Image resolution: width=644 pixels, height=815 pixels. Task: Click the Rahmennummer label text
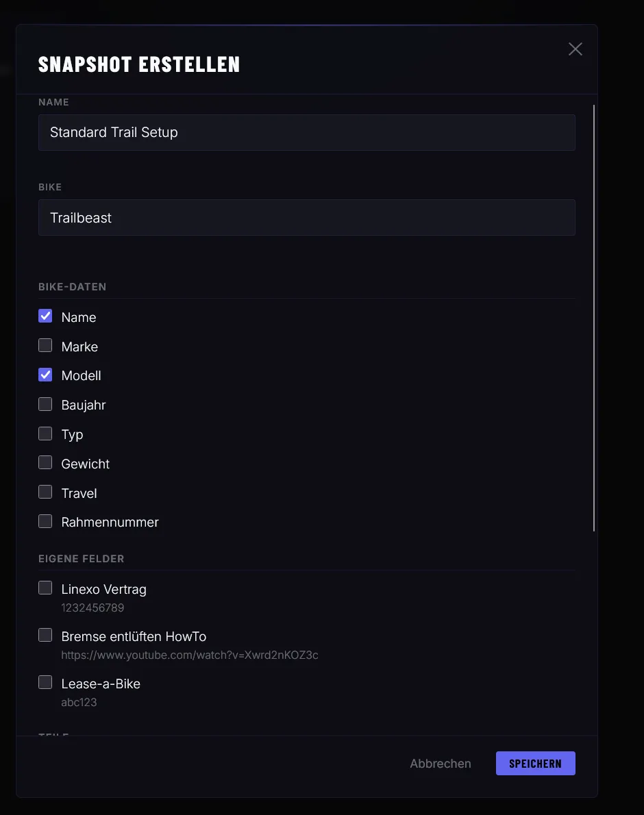tap(110, 523)
